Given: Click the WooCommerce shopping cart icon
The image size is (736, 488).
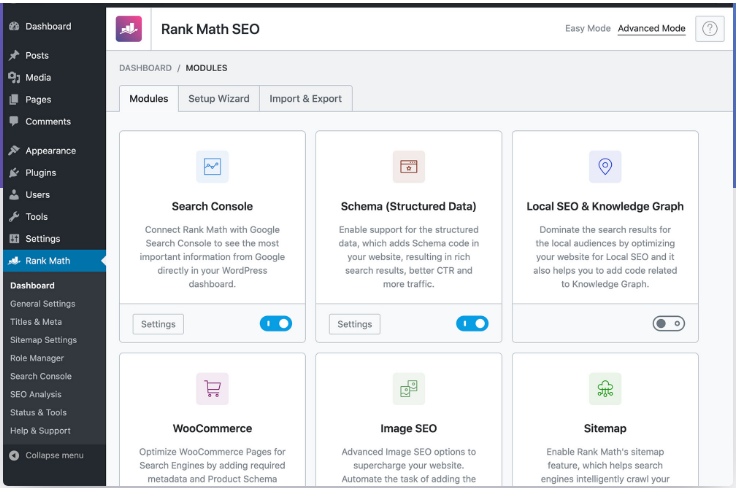Looking at the screenshot, I should (212, 389).
